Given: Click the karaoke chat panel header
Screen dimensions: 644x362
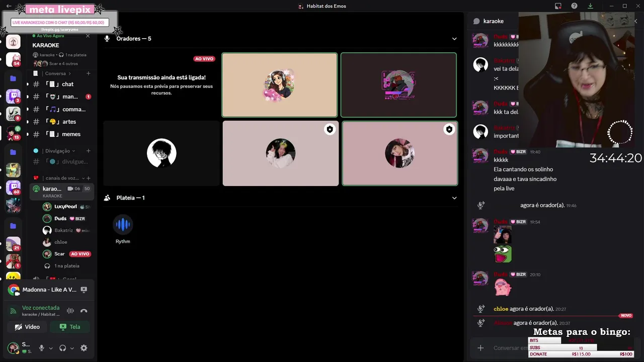Looking at the screenshot, I should pos(493,21).
